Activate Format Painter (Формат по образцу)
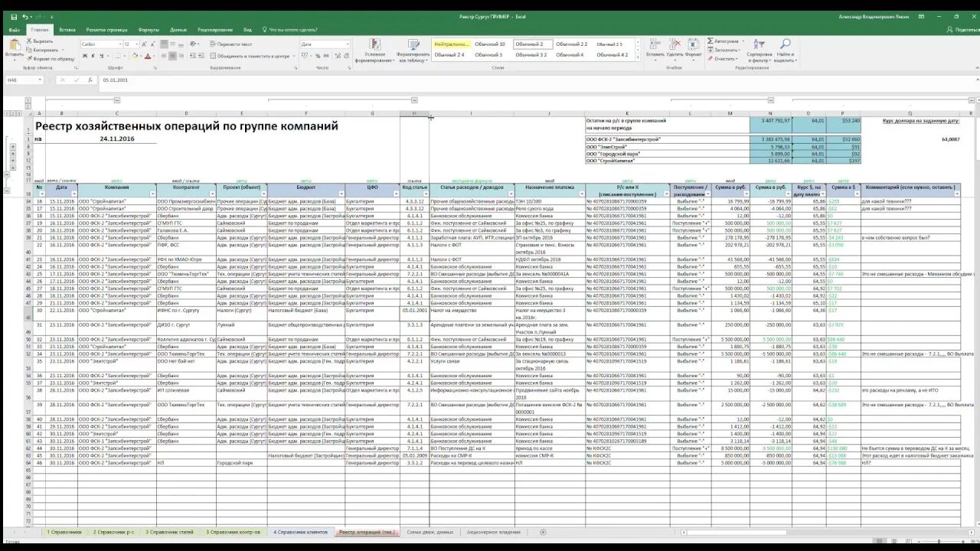 pyautogui.click(x=51, y=58)
